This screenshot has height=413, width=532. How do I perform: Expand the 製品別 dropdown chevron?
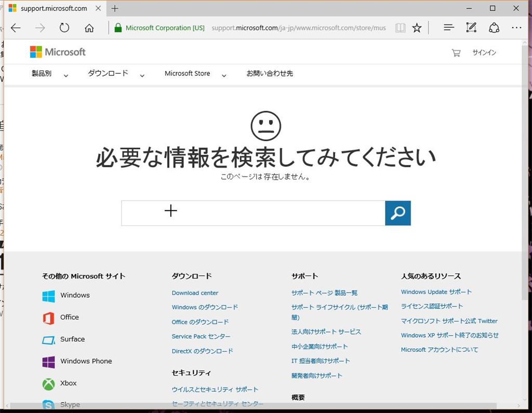(66, 76)
